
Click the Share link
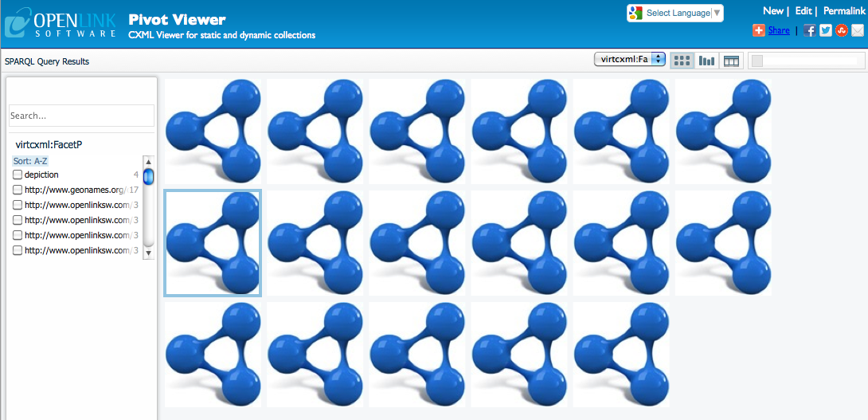(x=779, y=30)
